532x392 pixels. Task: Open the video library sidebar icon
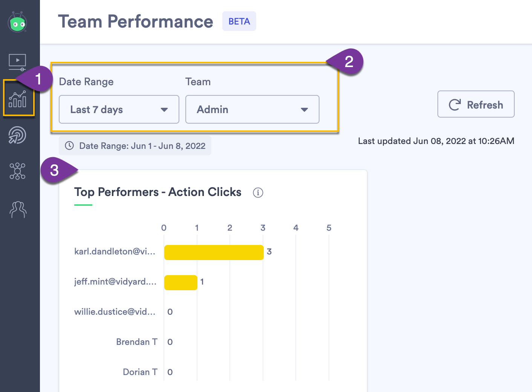click(17, 63)
